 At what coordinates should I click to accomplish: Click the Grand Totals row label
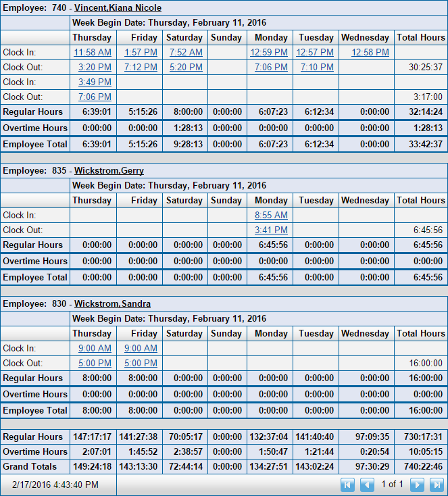coord(30,467)
